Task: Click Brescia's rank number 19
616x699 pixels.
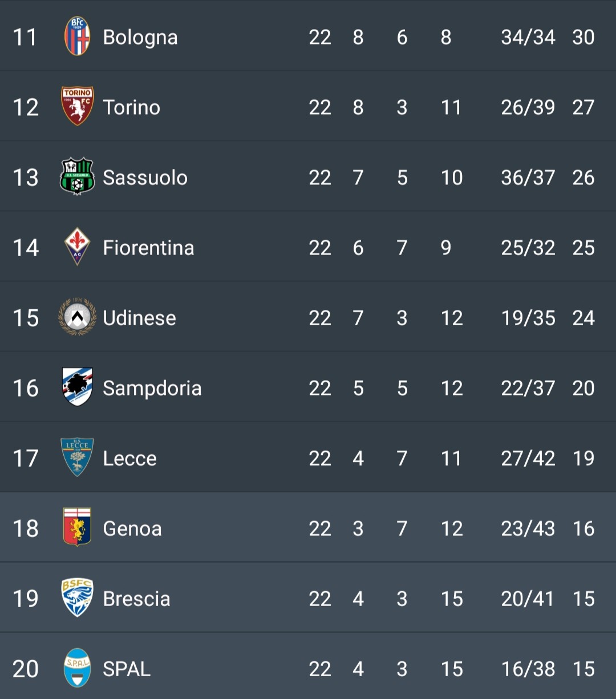Action: [26, 599]
